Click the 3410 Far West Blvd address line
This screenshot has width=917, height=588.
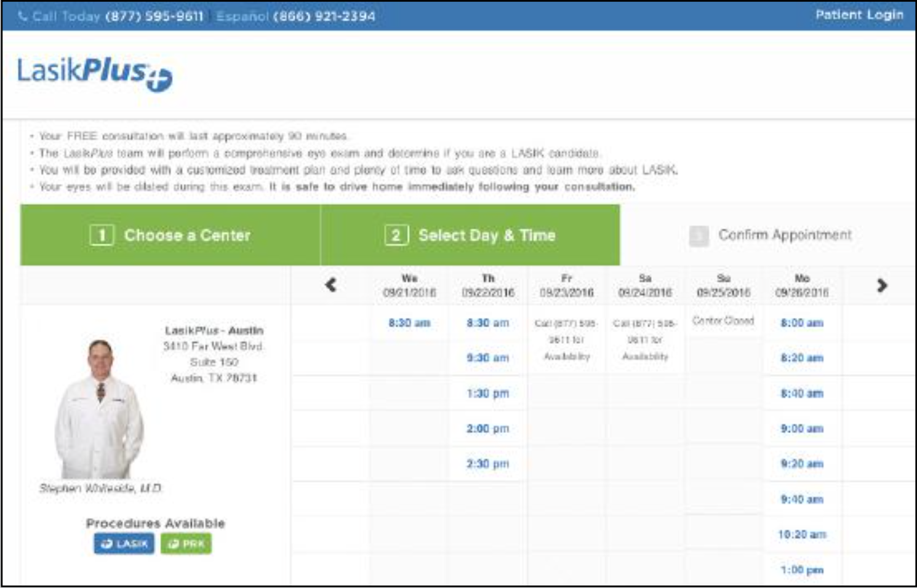[x=214, y=346]
